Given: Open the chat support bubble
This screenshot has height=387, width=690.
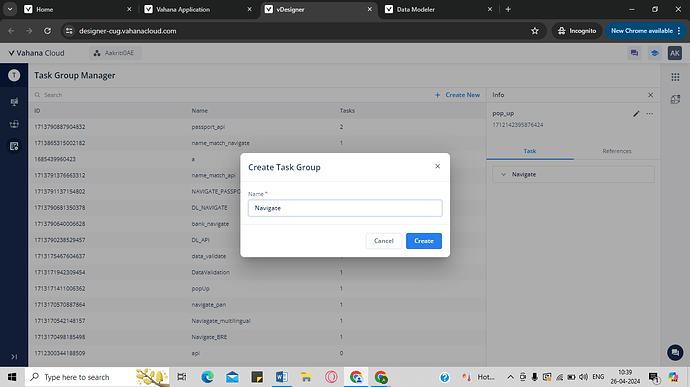Looking at the screenshot, I should point(675,352).
